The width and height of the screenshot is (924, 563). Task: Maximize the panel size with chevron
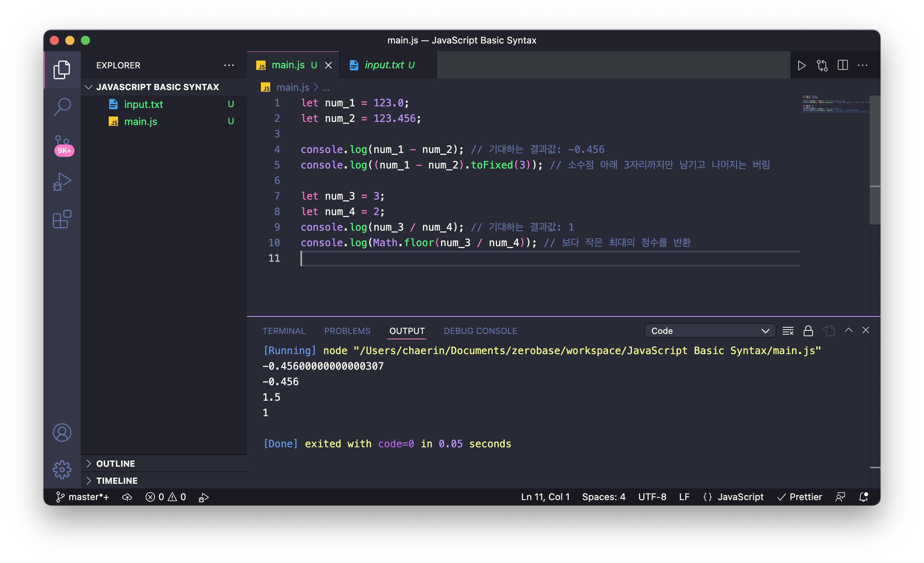(849, 330)
